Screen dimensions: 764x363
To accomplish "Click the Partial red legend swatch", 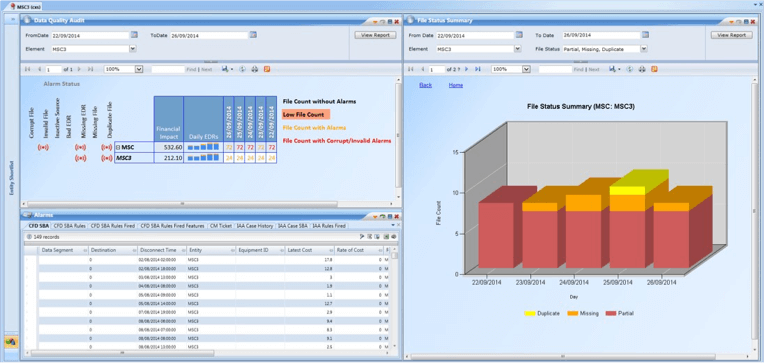I will coord(611,313).
